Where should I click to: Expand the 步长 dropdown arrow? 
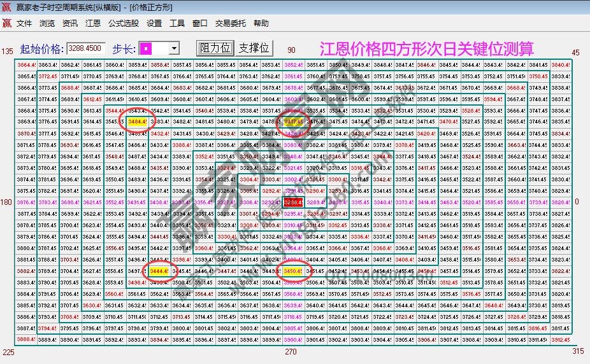pos(174,48)
